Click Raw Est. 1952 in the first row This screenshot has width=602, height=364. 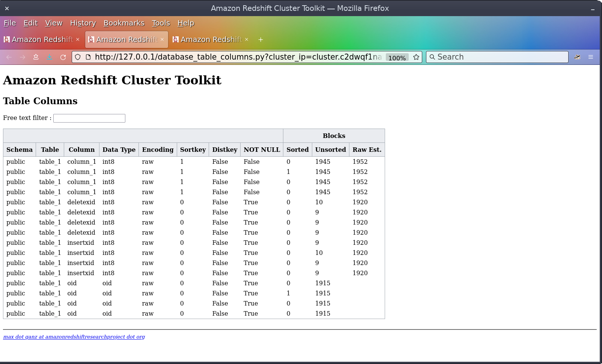tap(360, 162)
